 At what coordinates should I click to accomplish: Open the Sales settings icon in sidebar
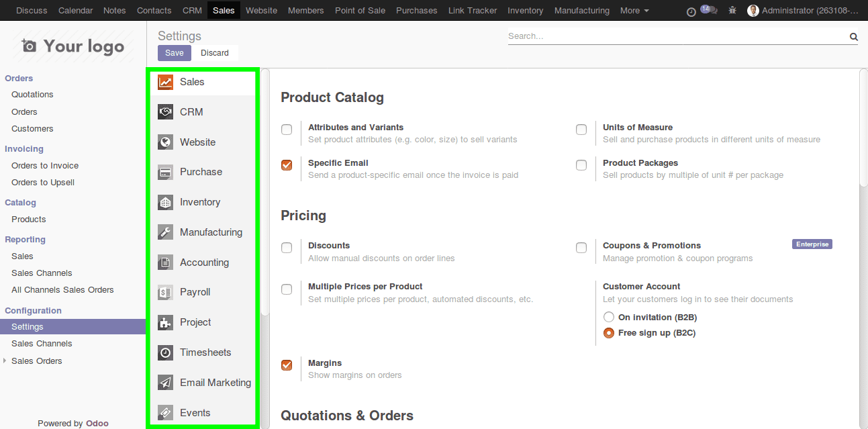[165, 82]
